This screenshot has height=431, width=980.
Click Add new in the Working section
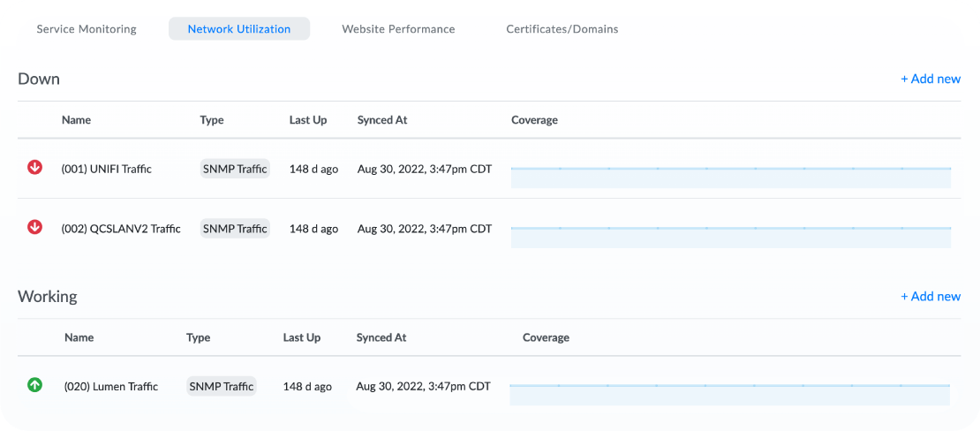pyautogui.click(x=930, y=296)
